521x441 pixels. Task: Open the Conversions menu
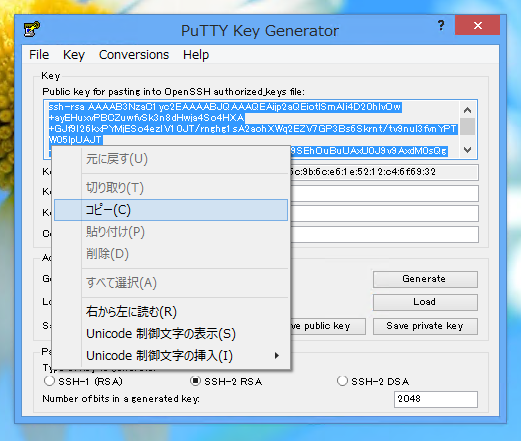click(x=134, y=55)
